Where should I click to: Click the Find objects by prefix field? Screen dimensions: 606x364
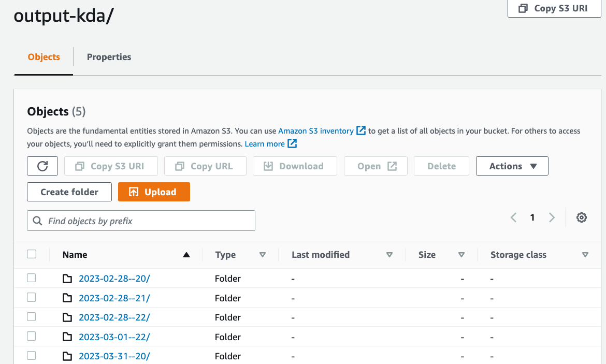[141, 220]
